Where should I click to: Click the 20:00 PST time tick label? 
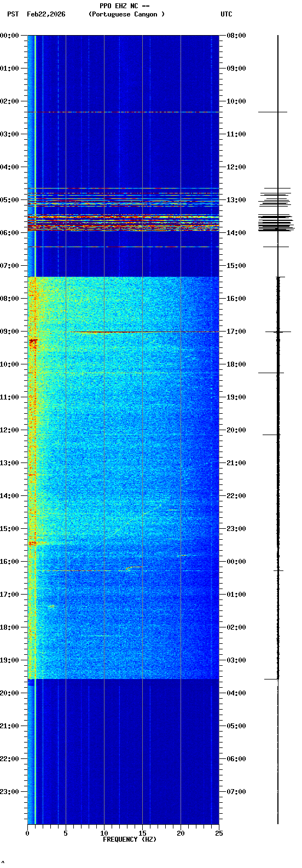(9, 693)
